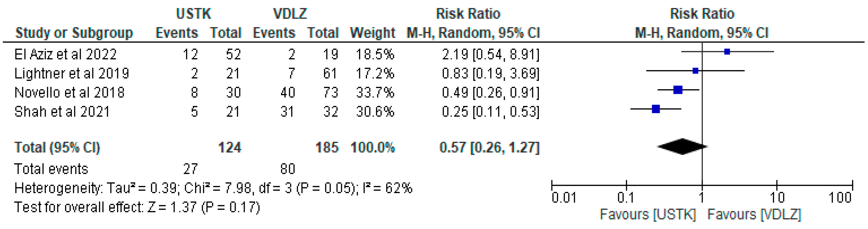The height and width of the screenshot is (229, 868).
Task: Click the black diamond pooled estimate
Action: (682, 146)
